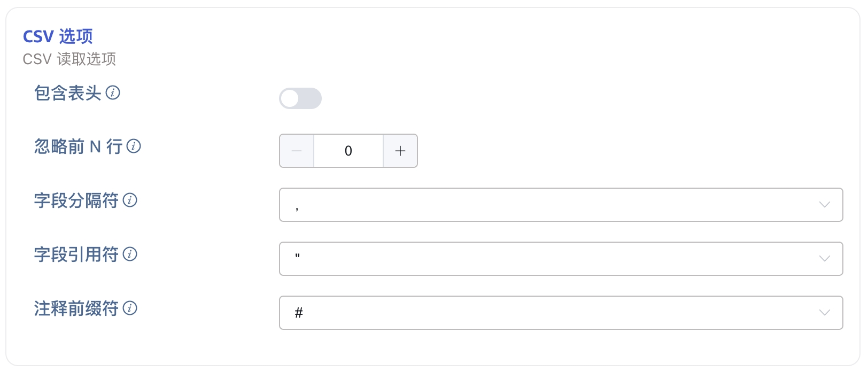The height and width of the screenshot is (371, 868).
Task: Click the chevron arrow in 字段引用符 field
Action: tap(825, 259)
